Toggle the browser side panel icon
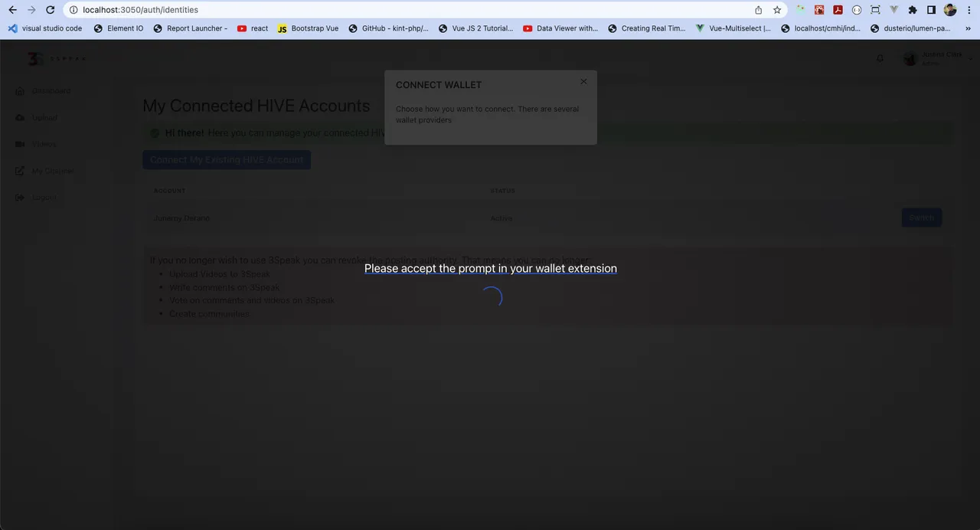This screenshot has height=530, width=980. pos(931,10)
